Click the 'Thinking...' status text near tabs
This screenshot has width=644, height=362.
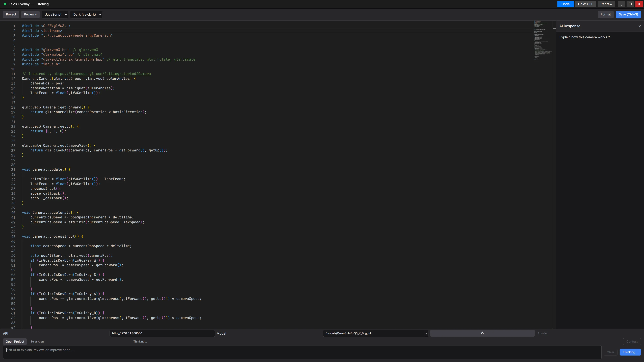tap(140, 342)
